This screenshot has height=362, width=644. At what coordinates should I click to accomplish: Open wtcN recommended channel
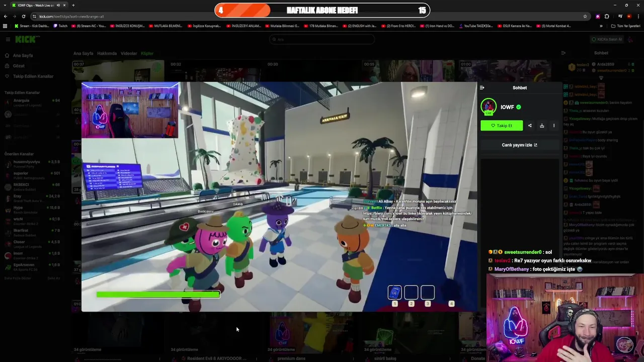pyautogui.click(x=32, y=221)
